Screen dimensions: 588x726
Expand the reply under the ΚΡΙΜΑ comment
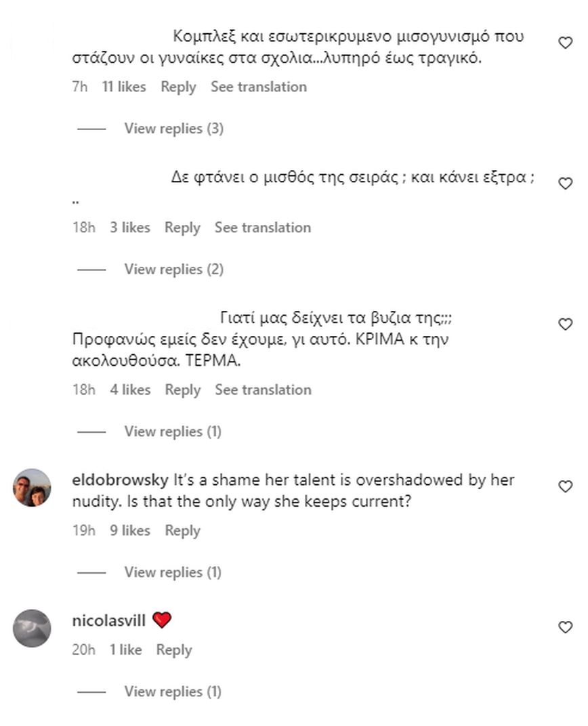173,431
